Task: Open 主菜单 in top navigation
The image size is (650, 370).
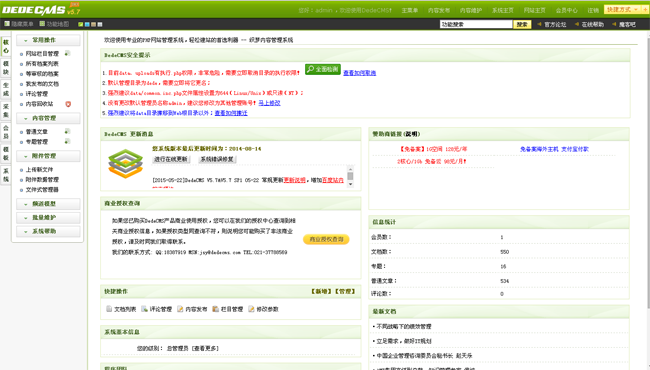Action: (410, 10)
